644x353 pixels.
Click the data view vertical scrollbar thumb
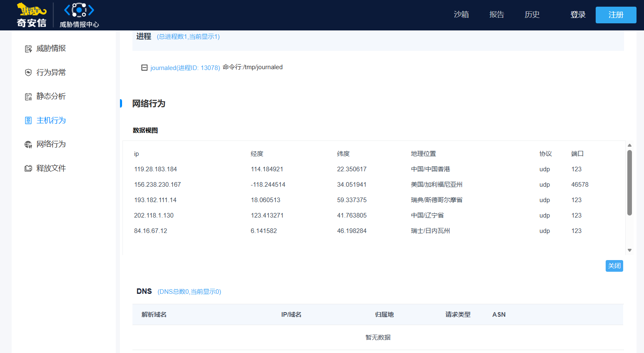pyautogui.click(x=630, y=183)
